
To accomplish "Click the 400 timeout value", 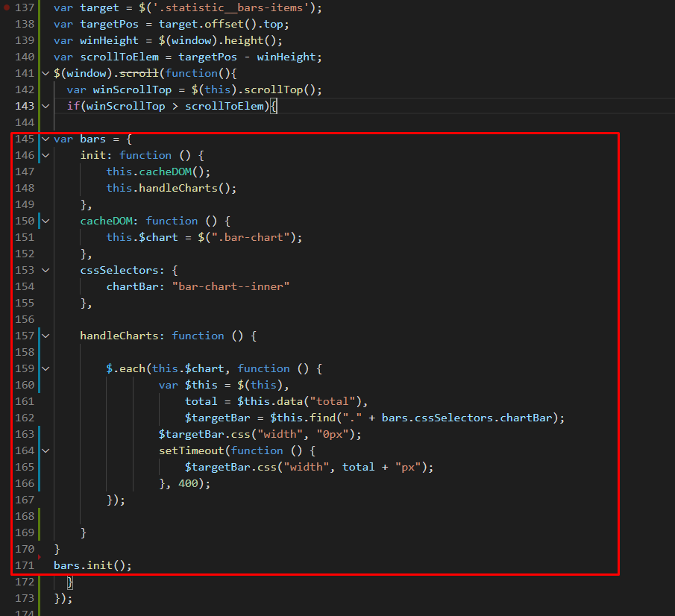I will (x=188, y=483).
